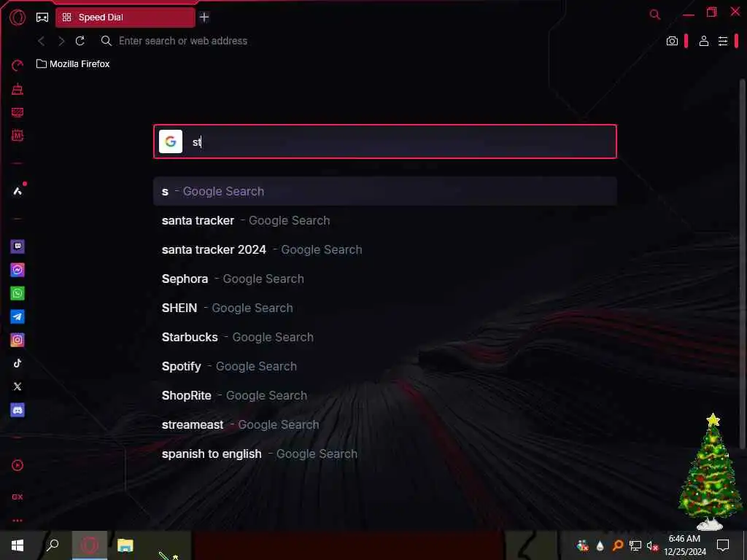The image size is (747, 560).
Task: Open the Windows Start menu
Action: (18, 545)
